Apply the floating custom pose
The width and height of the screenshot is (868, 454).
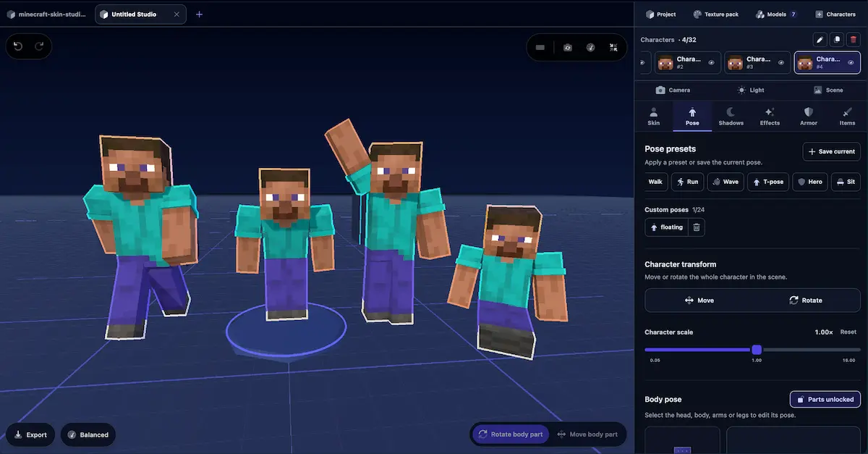click(665, 227)
